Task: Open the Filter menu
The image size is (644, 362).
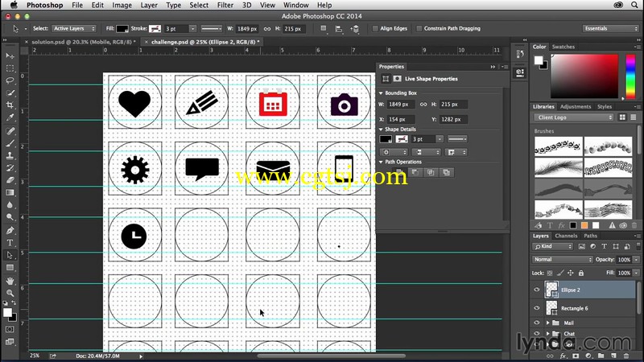Action: (x=225, y=5)
